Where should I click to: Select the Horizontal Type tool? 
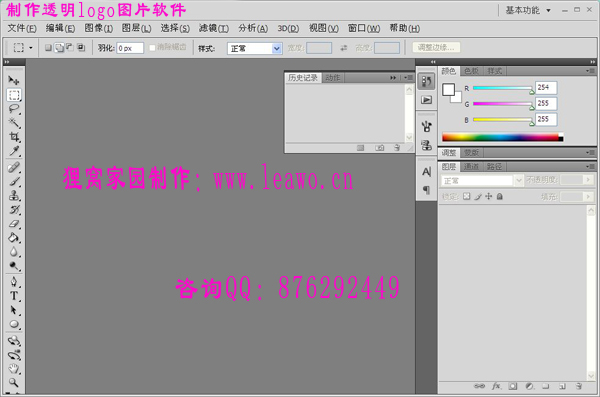coord(14,296)
